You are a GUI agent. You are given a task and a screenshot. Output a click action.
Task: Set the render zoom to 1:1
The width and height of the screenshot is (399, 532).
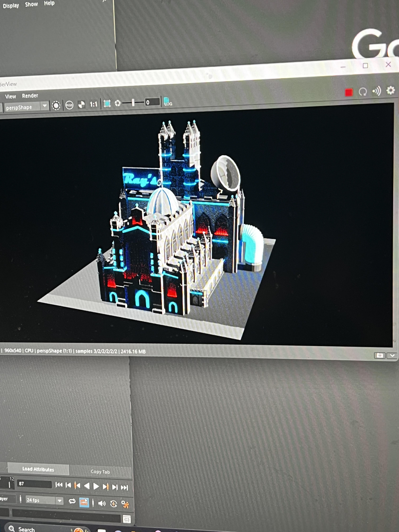[x=94, y=104]
